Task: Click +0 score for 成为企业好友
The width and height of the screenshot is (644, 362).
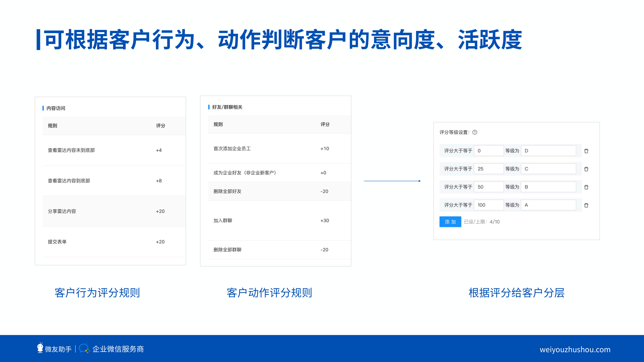Action: point(323,173)
